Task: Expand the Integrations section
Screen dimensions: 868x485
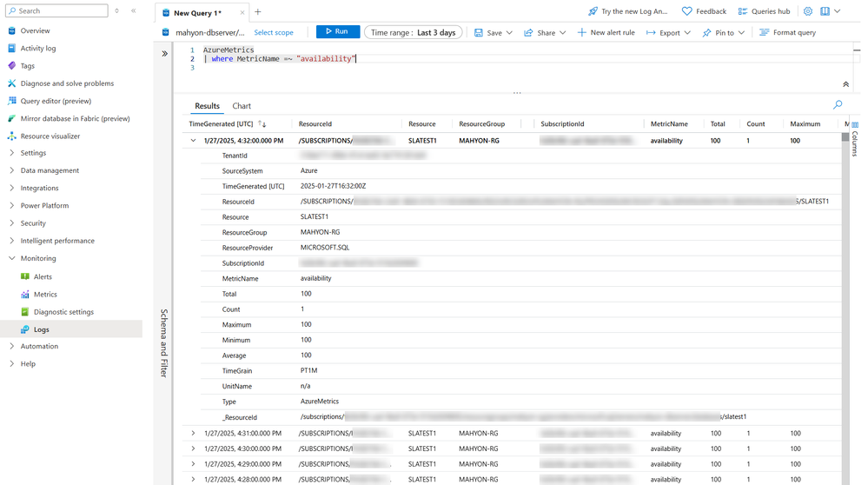Action: tap(11, 189)
